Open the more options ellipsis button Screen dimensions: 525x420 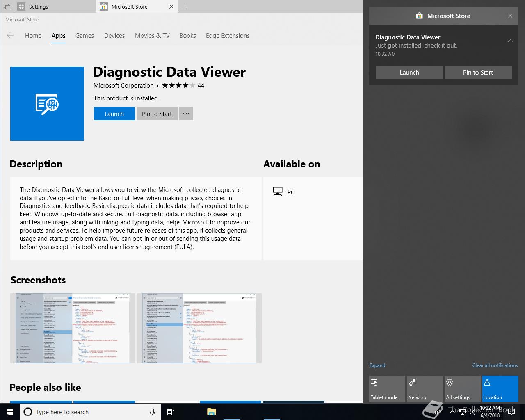(186, 114)
